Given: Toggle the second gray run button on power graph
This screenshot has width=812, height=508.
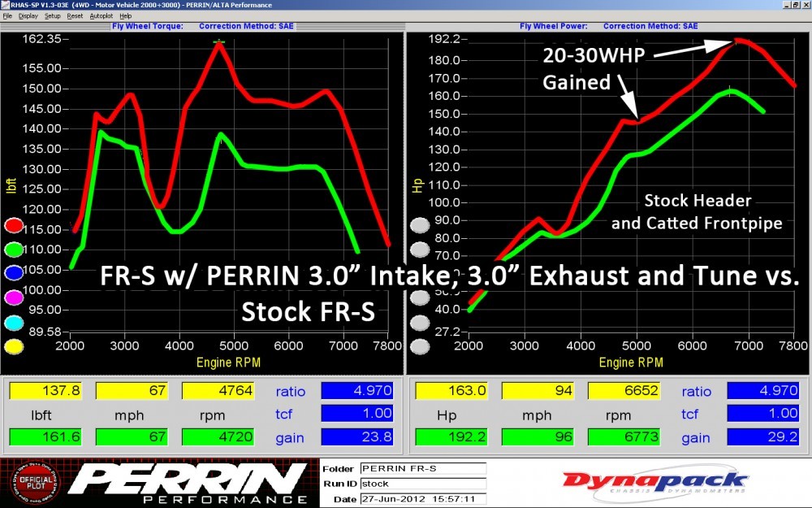Looking at the screenshot, I should pyautogui.click(x=420, y=250).
